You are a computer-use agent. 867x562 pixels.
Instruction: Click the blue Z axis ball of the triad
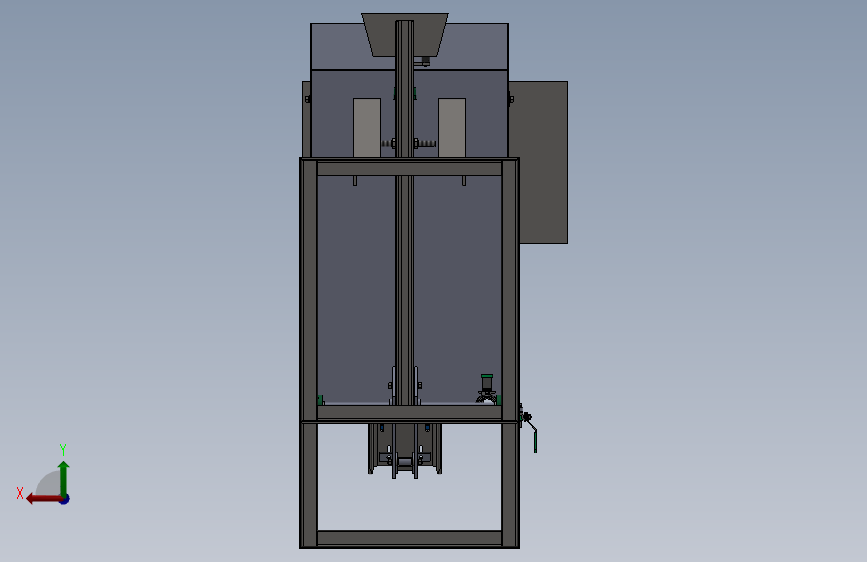point(65,499)
